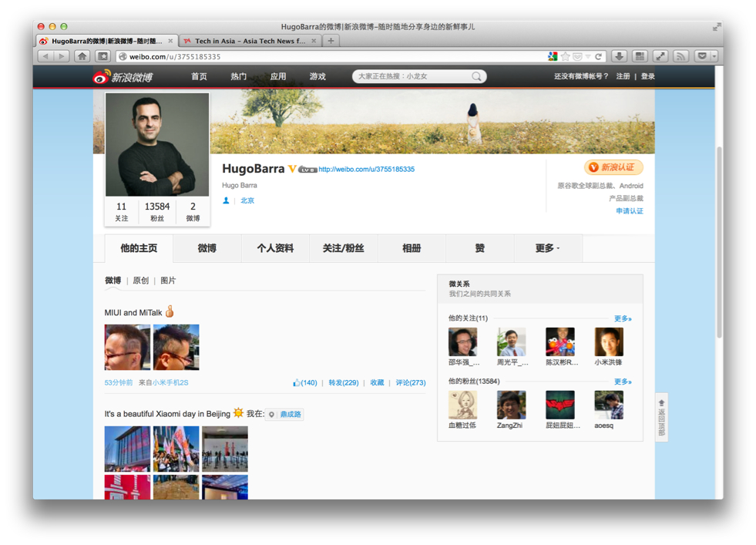The width and height of the screenshot is (756, 545).
Task: Open the Pocket toolbar button
Action: pyautogui.click(x=702, y=56)
